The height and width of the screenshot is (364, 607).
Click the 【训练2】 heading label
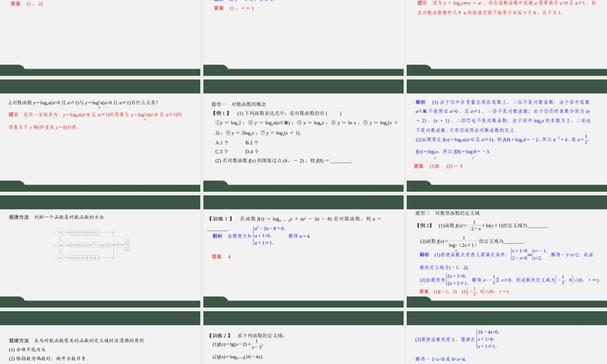220,335
